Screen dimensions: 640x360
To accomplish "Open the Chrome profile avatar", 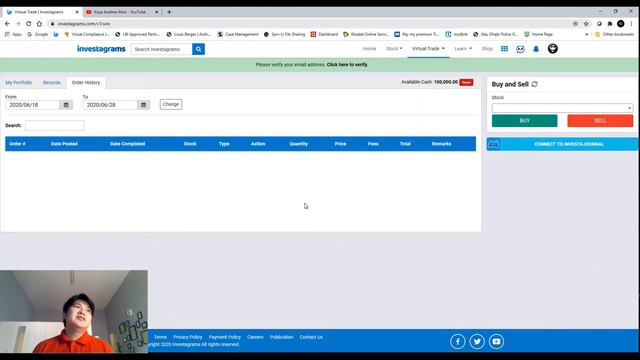I will (x=621, y=24).
